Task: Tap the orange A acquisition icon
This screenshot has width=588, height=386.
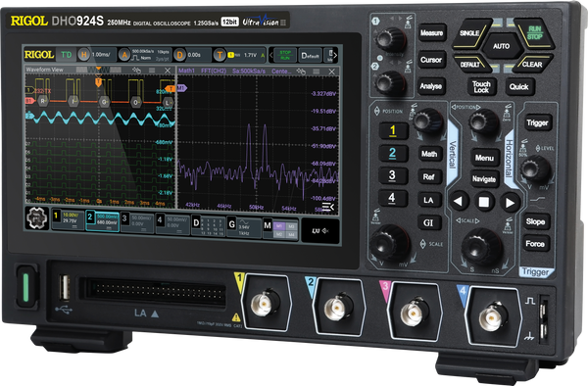Action: [124, 56]
